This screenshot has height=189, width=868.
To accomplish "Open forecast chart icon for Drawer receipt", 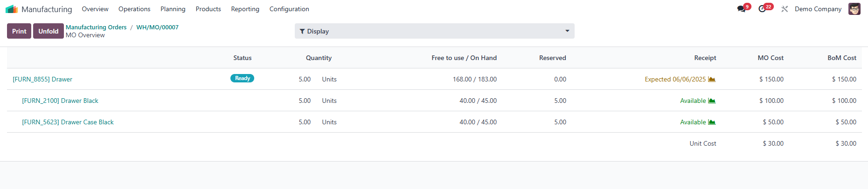I will click(x=712, y=79).
